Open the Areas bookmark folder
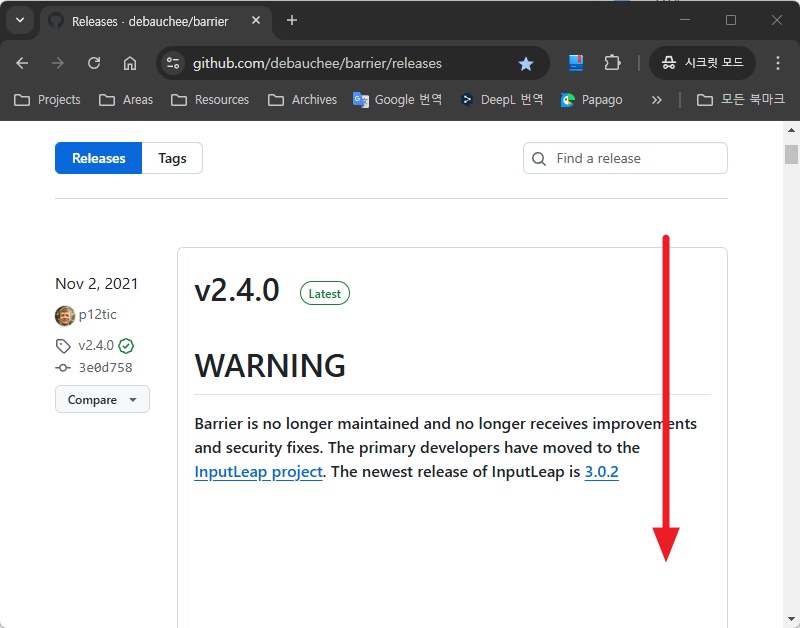The height and width of the screenshot is (628, 800). (x=126, y=99)
